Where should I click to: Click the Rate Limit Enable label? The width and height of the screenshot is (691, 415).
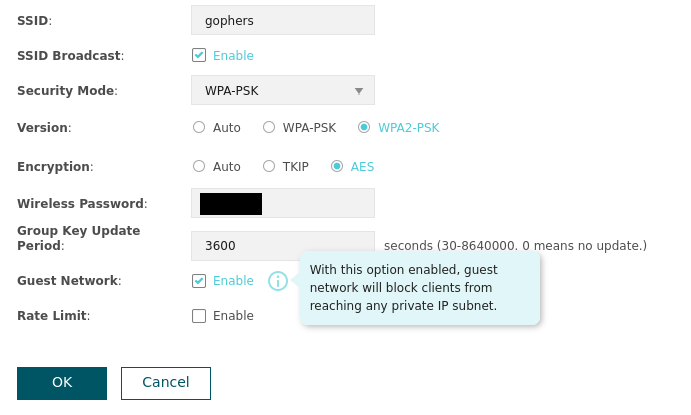(x=233, y=316)
